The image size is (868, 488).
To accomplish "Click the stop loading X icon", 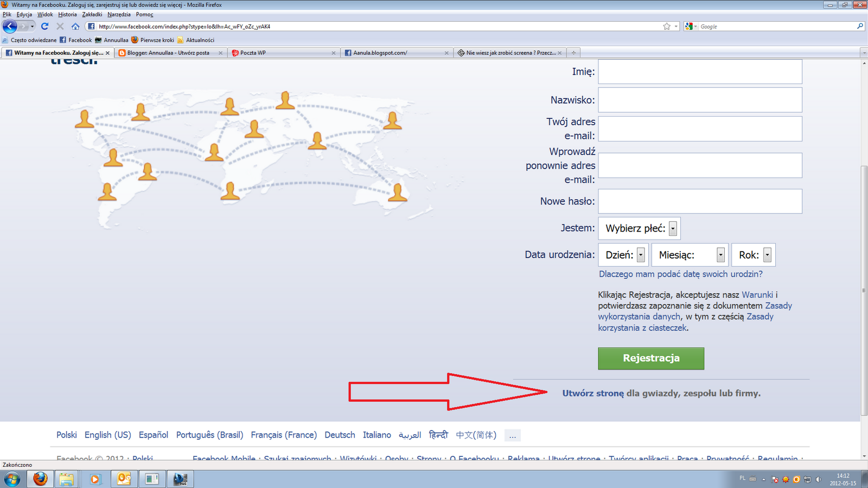I will click(60, 26).
